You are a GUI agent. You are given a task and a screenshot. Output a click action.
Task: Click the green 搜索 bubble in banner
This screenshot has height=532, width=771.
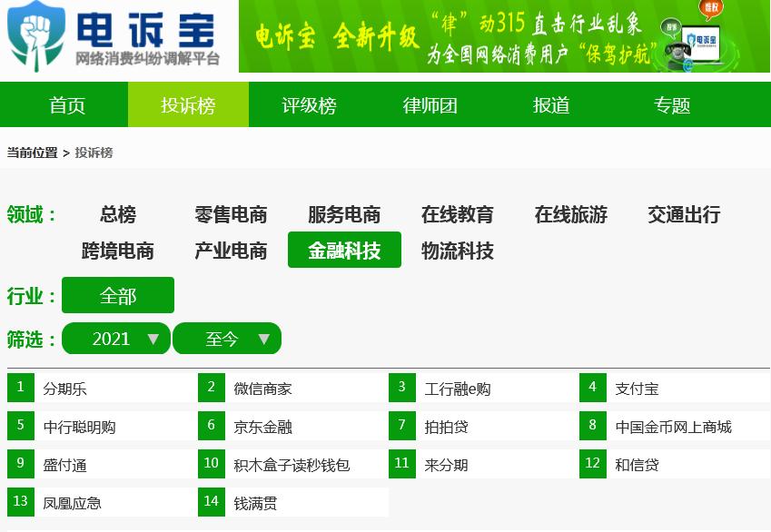[x=669, y=28]
